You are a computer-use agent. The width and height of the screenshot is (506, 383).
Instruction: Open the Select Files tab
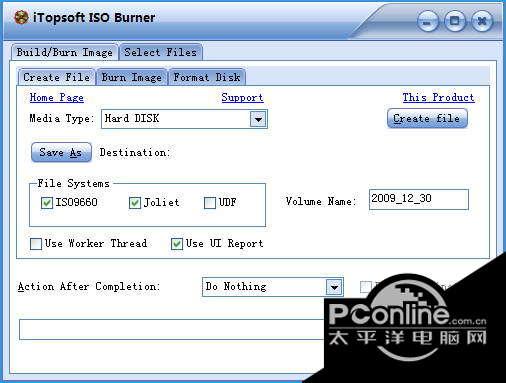(x=161, y=52)
